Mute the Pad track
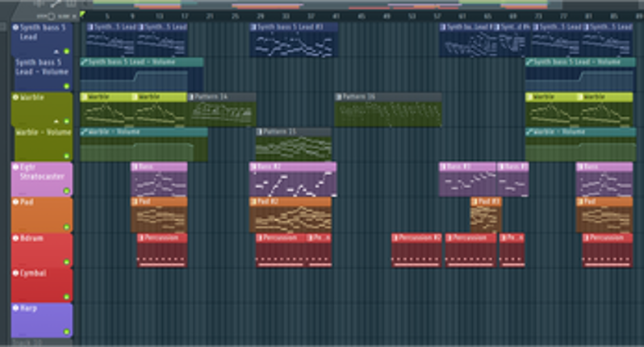Image resolution: width=644 pixels, height=347 pixels. 66,227
